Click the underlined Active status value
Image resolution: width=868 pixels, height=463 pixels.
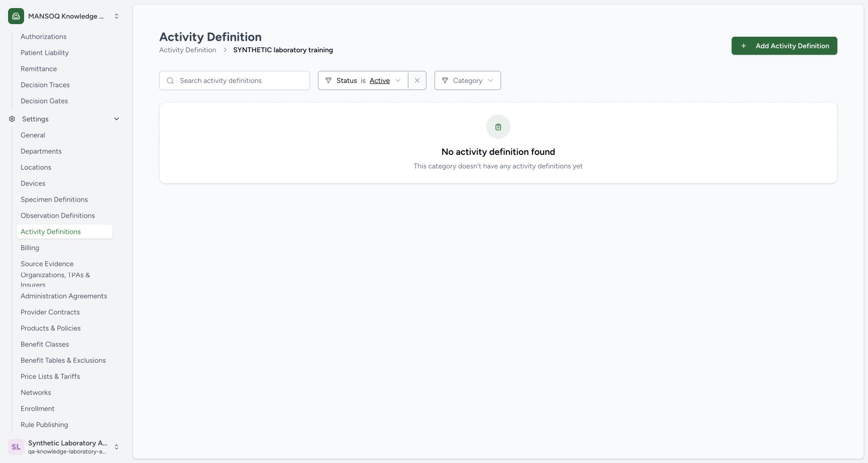point(380,80)
